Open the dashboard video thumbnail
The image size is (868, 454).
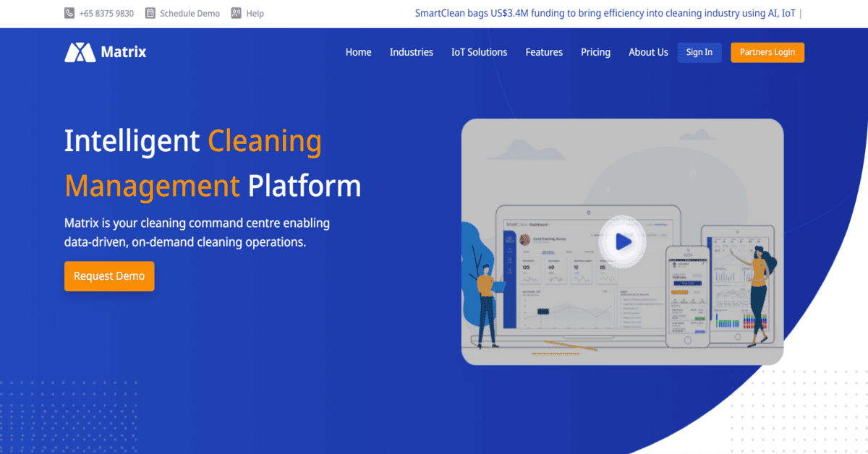pos(623,241)
